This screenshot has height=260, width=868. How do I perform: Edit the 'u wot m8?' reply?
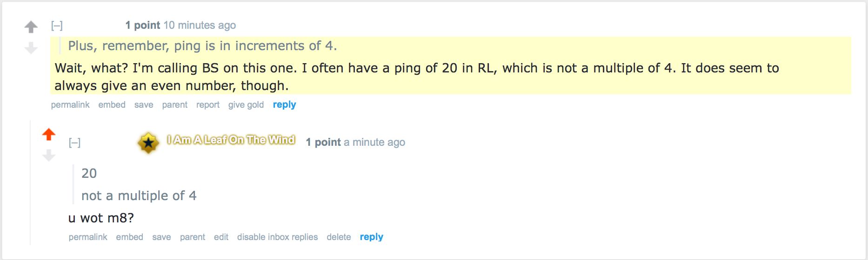pos(221,237)
